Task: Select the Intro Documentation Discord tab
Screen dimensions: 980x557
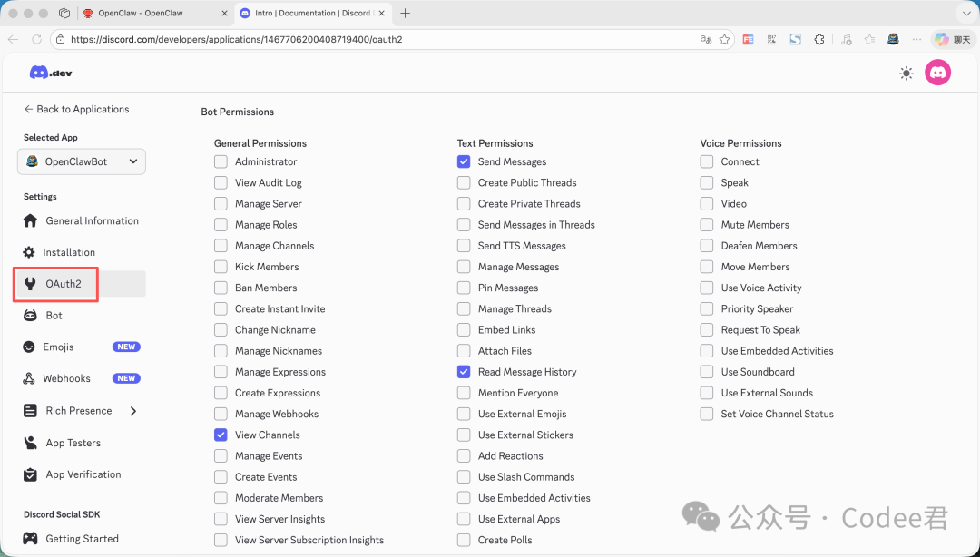Action: pos(314,13)
